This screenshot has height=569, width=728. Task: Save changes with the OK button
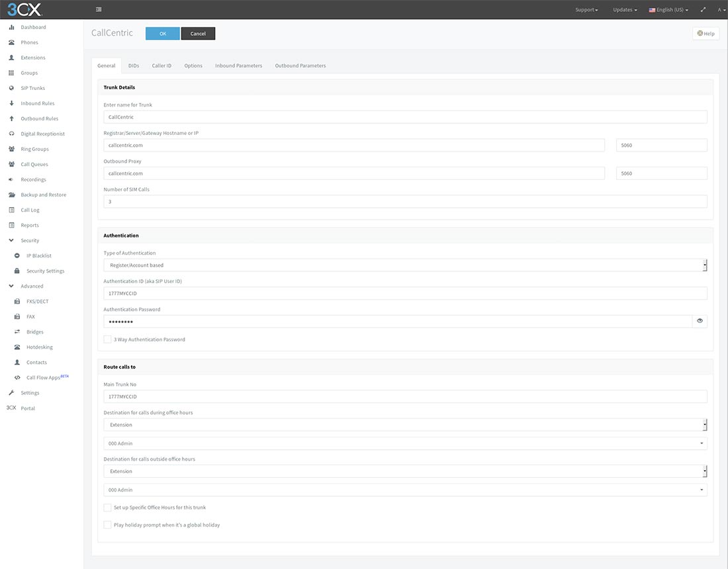pyautogui.click(x=162, y=33)
